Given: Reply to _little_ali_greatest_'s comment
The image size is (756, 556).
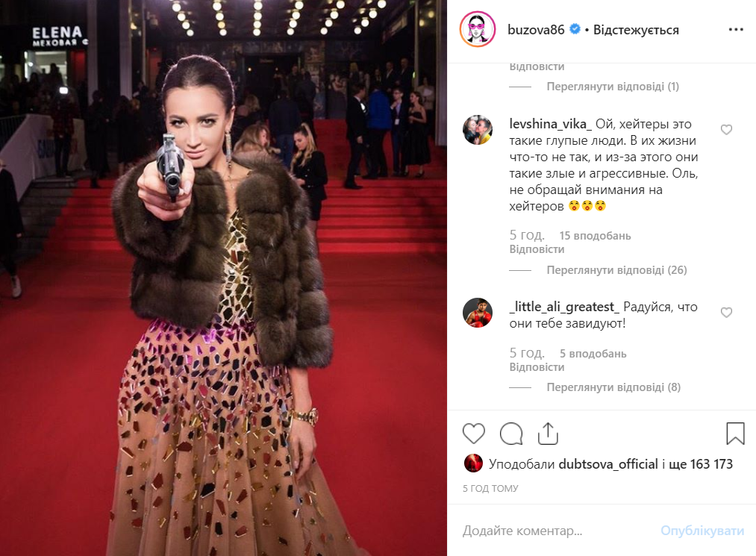Looking at the screenshot, I should tap(537, 367).
